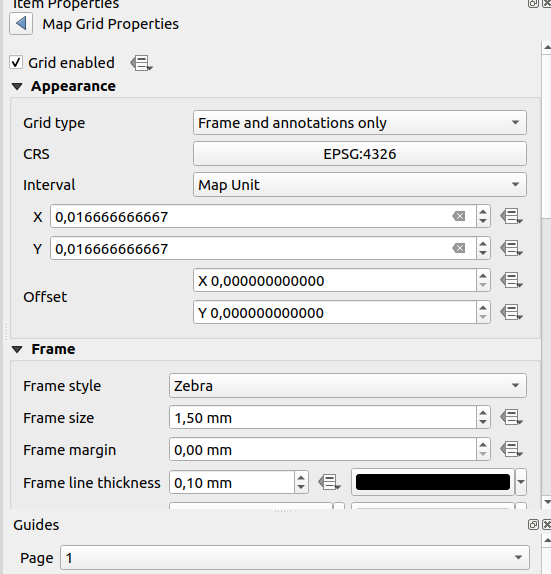Go back using the blue arrow button
Viewport: 551px width, 574px height.
(x=21, y=24)
